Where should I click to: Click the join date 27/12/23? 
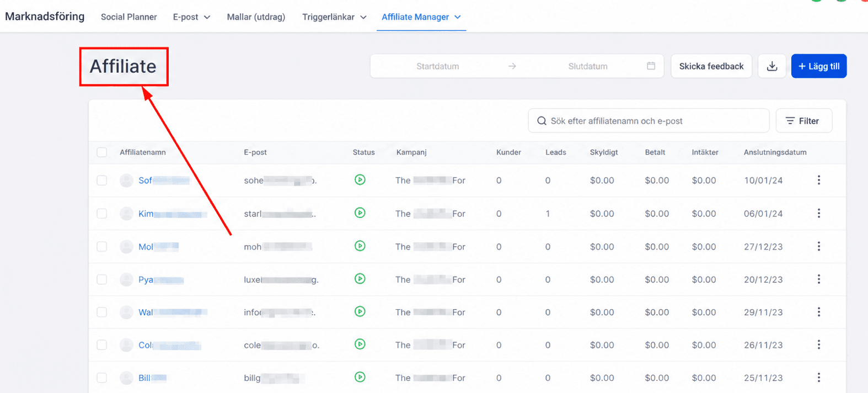763,247
